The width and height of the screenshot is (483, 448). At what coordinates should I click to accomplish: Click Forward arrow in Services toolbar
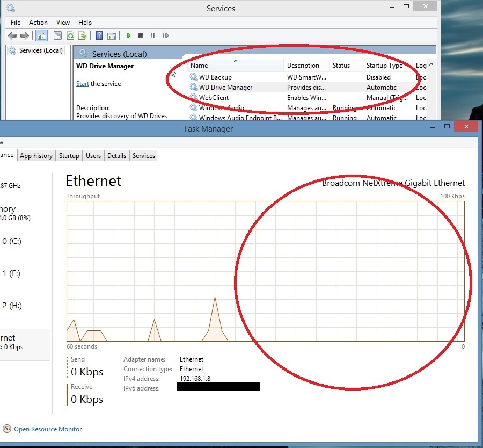pos(25,36)
